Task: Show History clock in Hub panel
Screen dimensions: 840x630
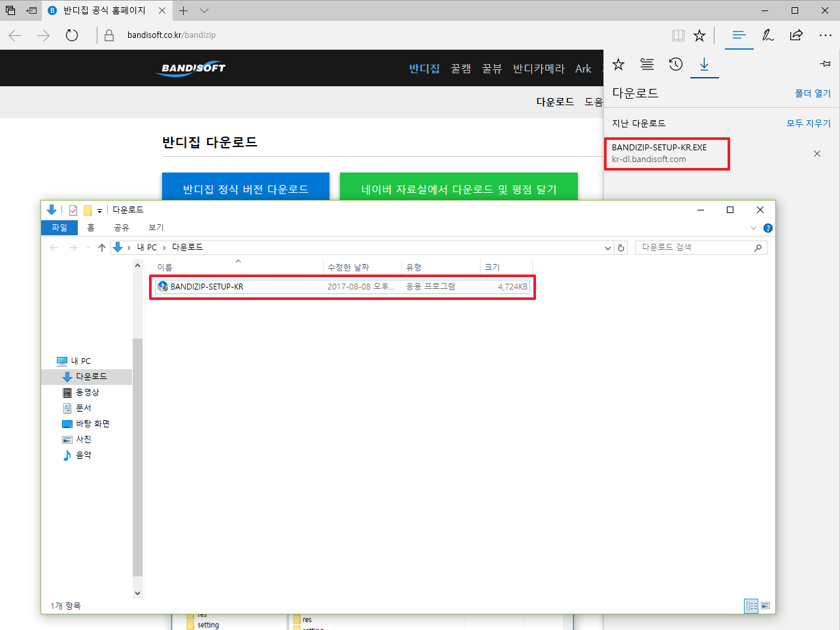Action: [676, 64]
